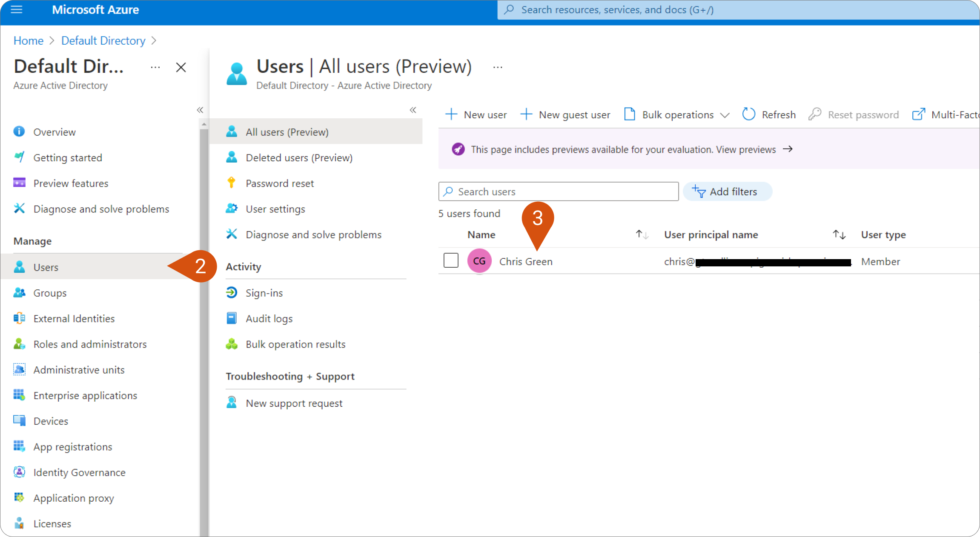The width and height of the screenshot is (980, 537).
Task: Click the New guest user button
Action: [x=565, y=114]
